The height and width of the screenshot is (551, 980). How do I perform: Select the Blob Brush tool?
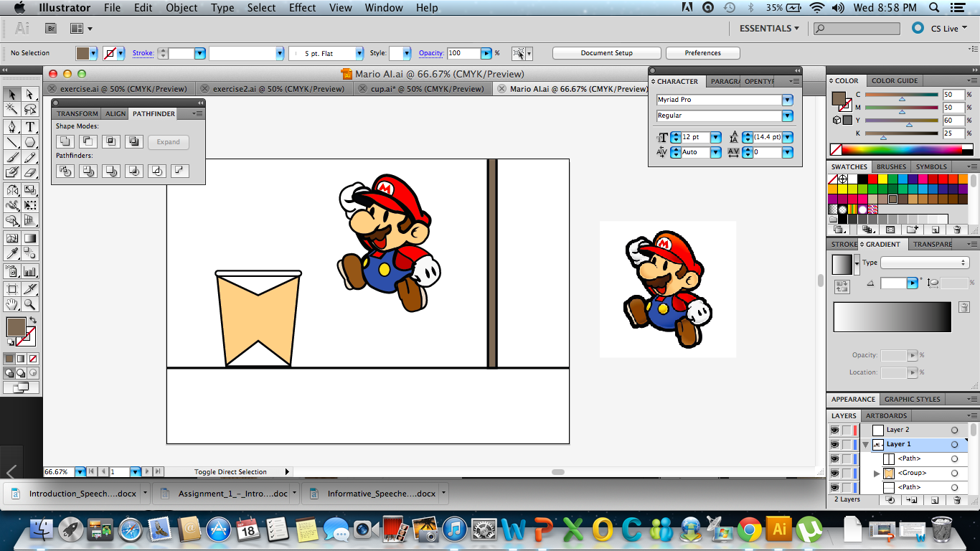tap(12, 172)
